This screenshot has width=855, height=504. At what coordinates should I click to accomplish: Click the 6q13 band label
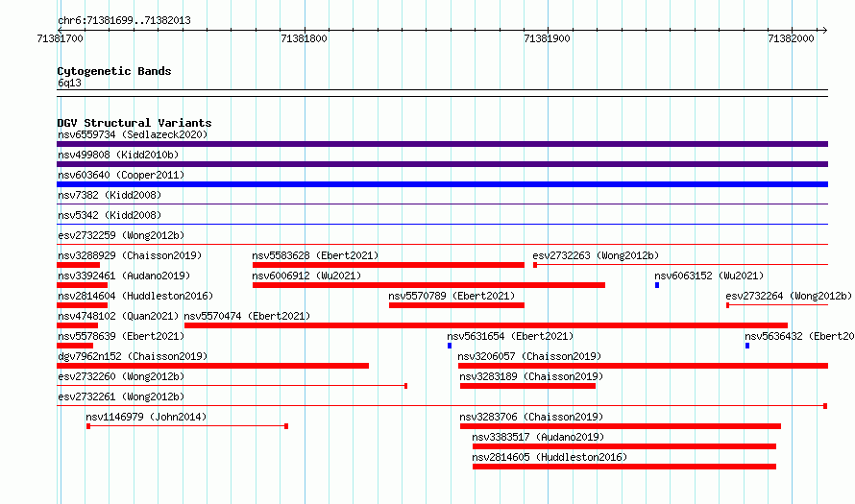(69, 83)
